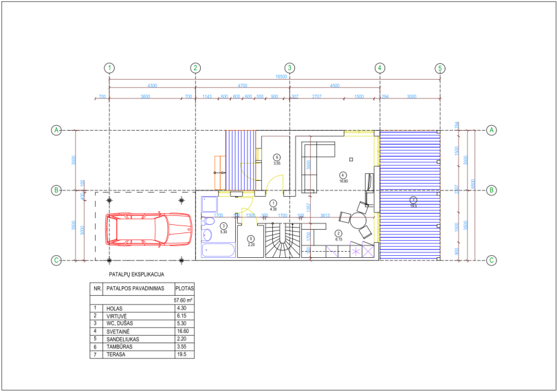Select the grid axis bubble numbered 1
The height and width of the screenshot is (392, 557).
(109, 68)
